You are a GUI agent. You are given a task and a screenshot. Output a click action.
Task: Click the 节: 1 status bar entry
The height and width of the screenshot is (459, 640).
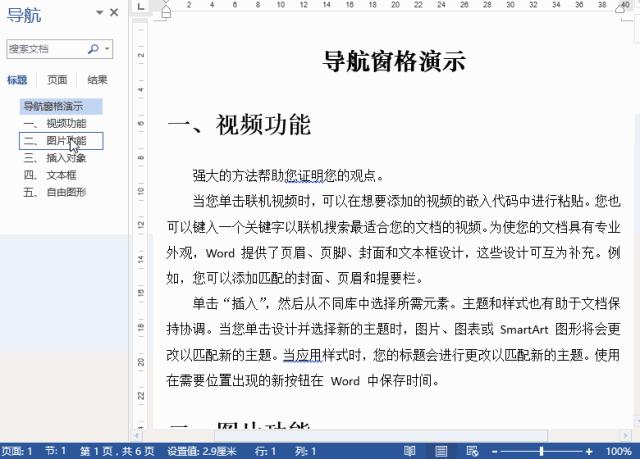click(55, 451)
